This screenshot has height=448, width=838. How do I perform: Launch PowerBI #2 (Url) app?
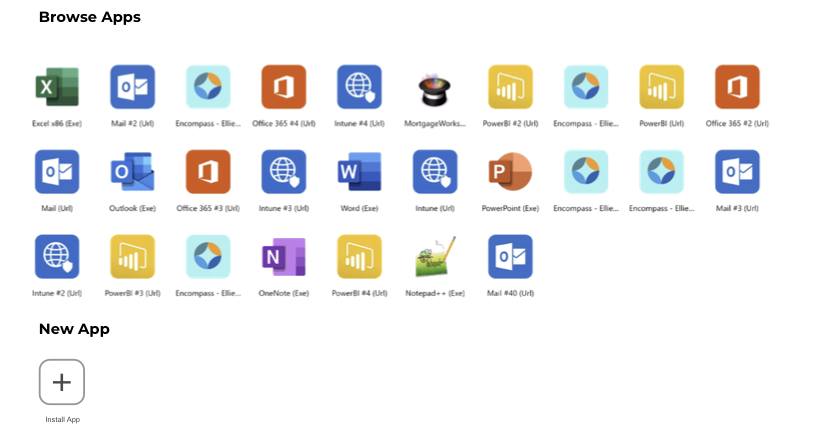click(x=510, y=87)
